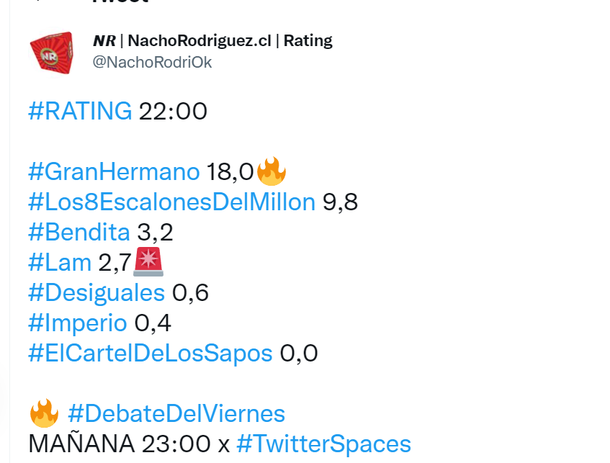Screen dimensions: 610x463
Task: Click the 22:00 time text
Action: pos(173,111)
